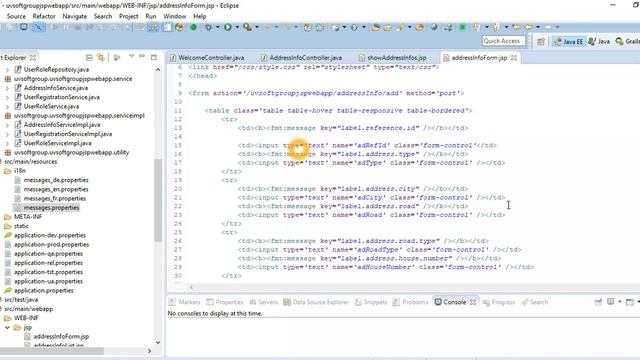The width and height of the screenshot is (640, 360).
Task: Maximize the Project Explorer view
Action: click(154, 57)
